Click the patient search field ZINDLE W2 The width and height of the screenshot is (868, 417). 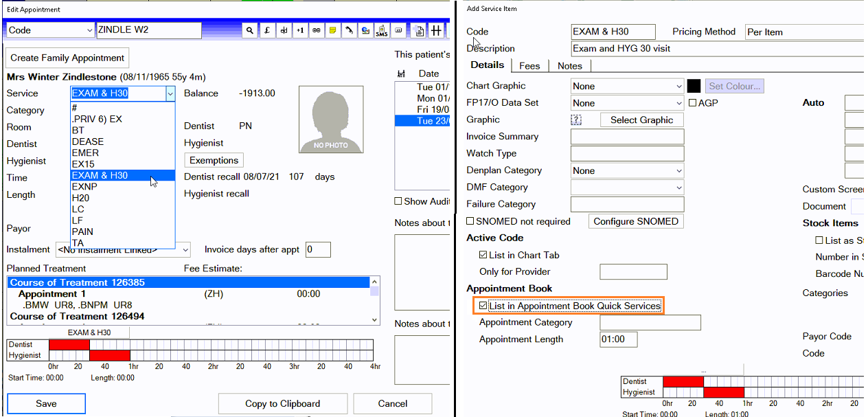click(149, 30)
